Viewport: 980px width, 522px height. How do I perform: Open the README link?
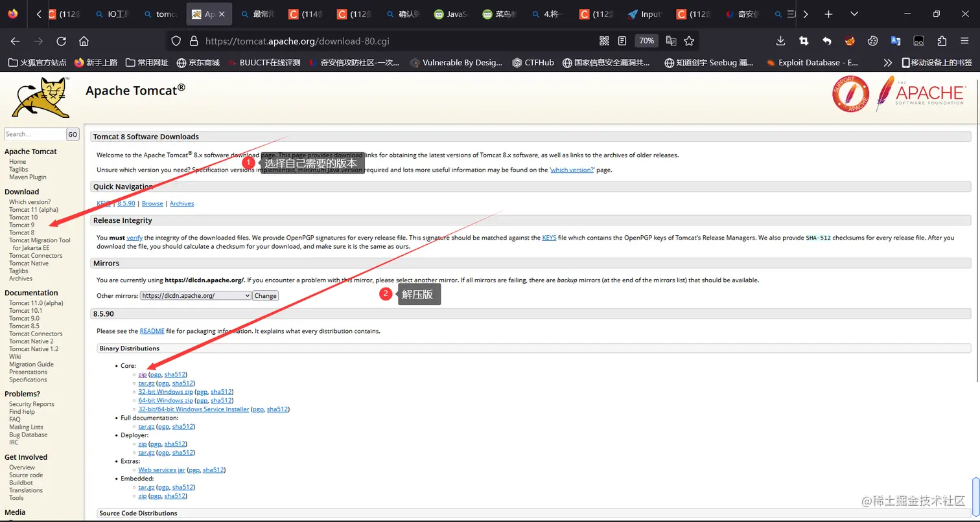(152, 331)
